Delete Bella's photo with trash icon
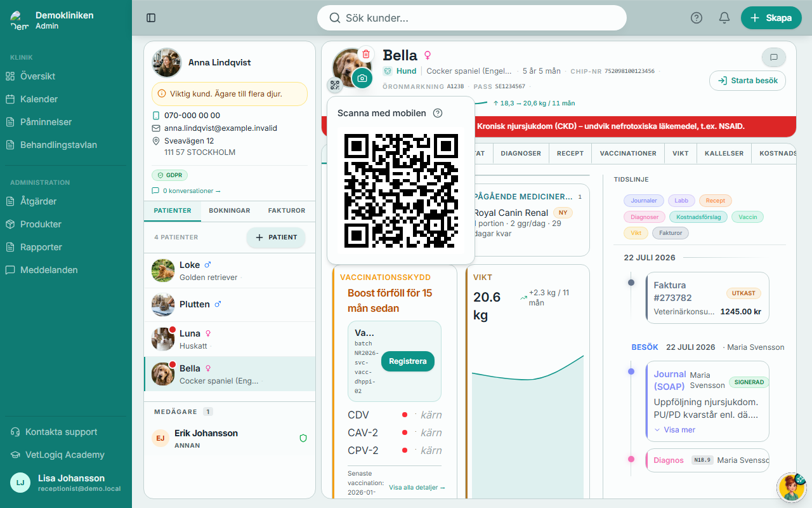Image resolution: width=812 pixels, height=508 pixels. [x=366, y=54]
